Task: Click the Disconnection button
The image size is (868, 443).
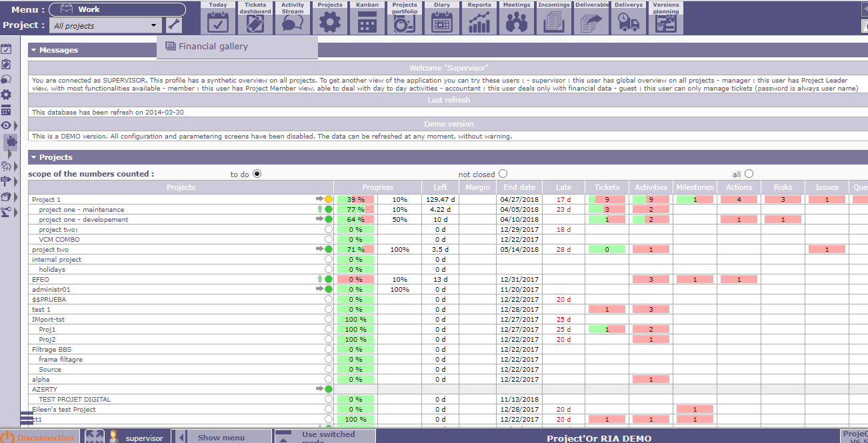Action: pos(40,437)
